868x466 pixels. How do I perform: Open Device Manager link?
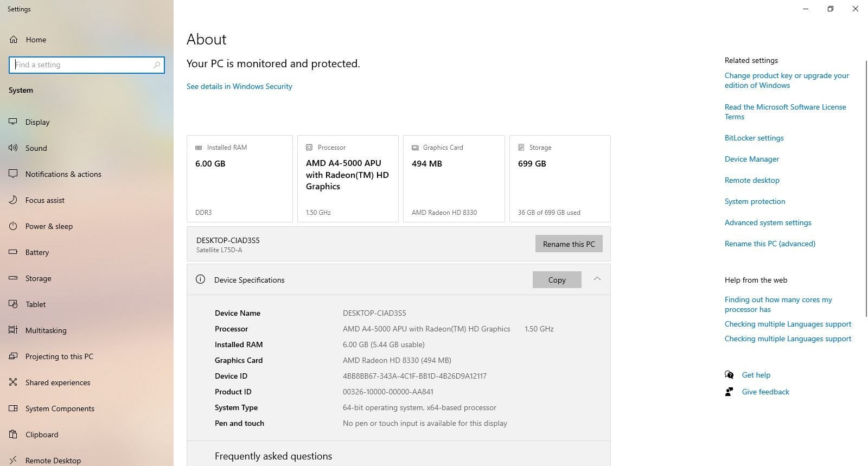751,159
